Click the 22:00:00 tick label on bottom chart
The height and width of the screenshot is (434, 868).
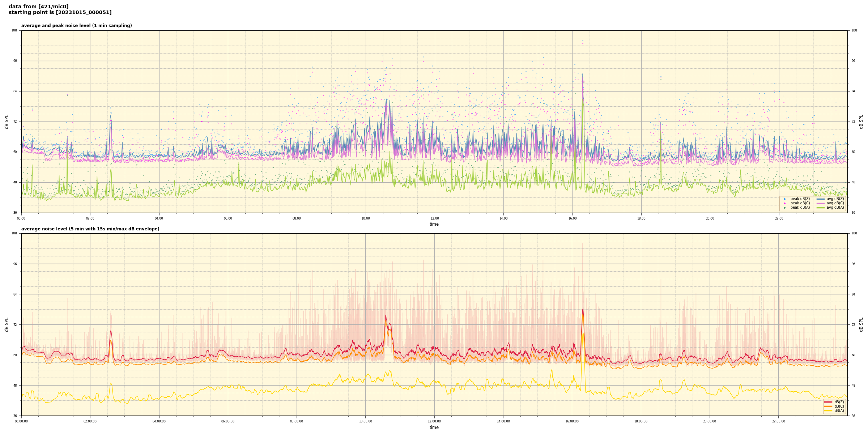pos(778,421)
